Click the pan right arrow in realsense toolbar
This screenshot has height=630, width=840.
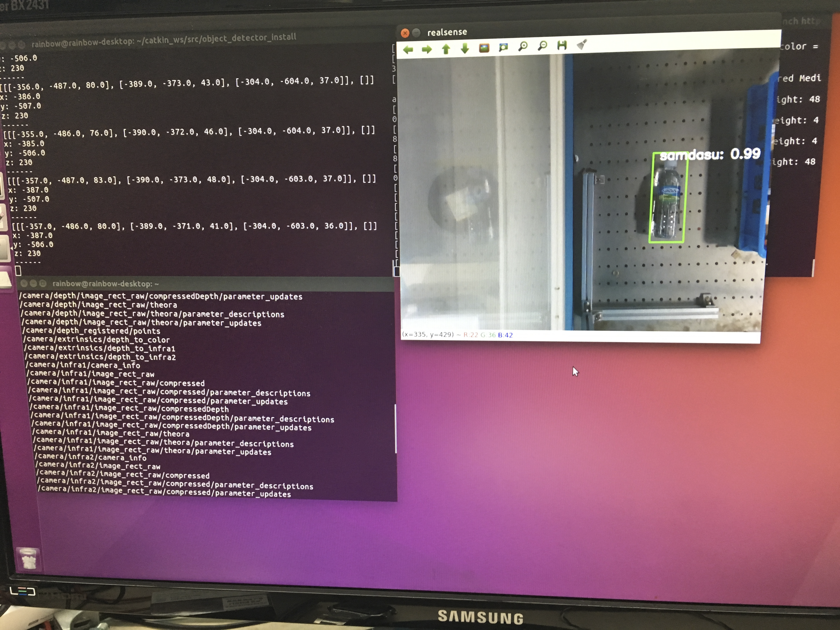pyautogui.click(x=427, y=49)
